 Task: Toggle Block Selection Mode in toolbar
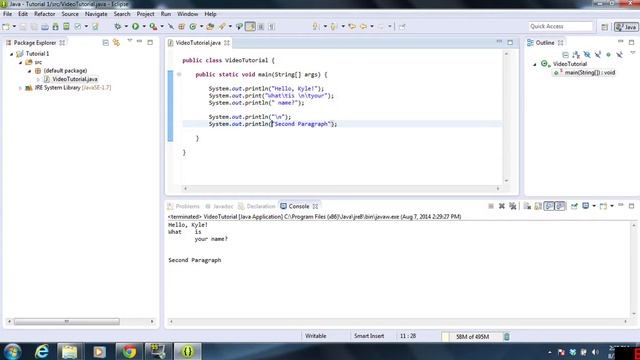(261, 27)
